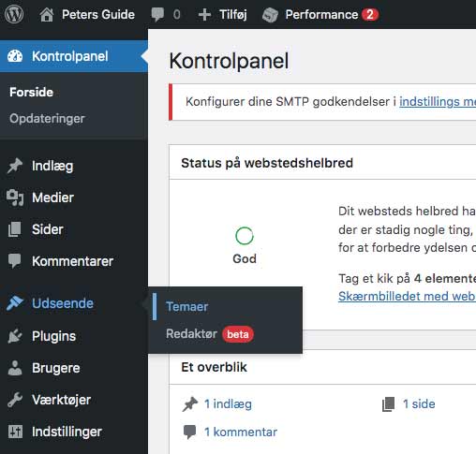Open the Kommentarer menu
Screen dimensions: 476x454
pyautogui.click(x=72, y=261)
